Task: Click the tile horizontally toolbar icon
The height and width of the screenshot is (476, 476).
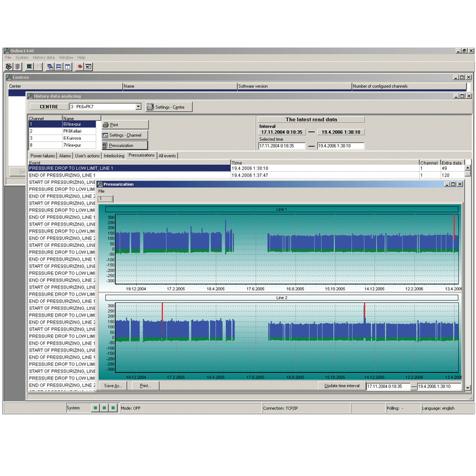Action: [x=59, y=67]
